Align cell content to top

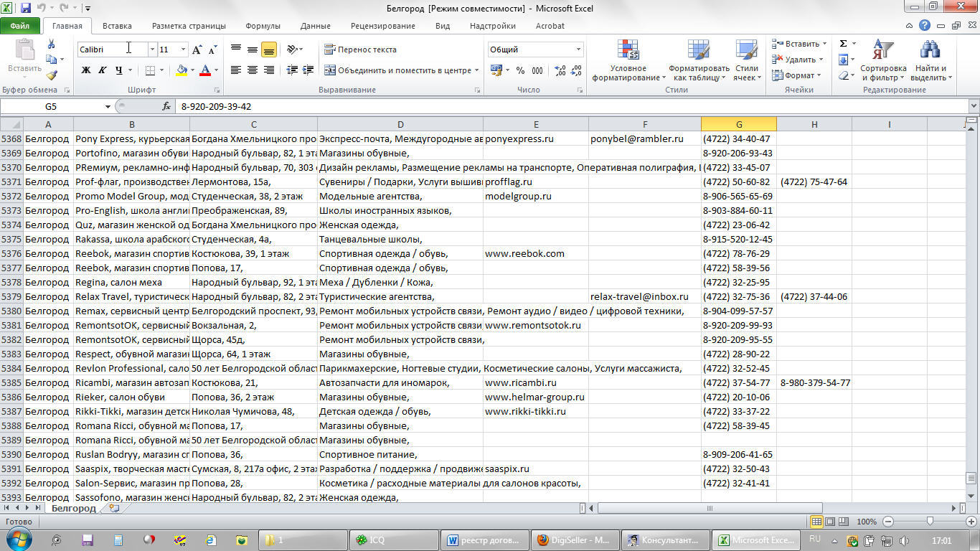coord(236,50)
